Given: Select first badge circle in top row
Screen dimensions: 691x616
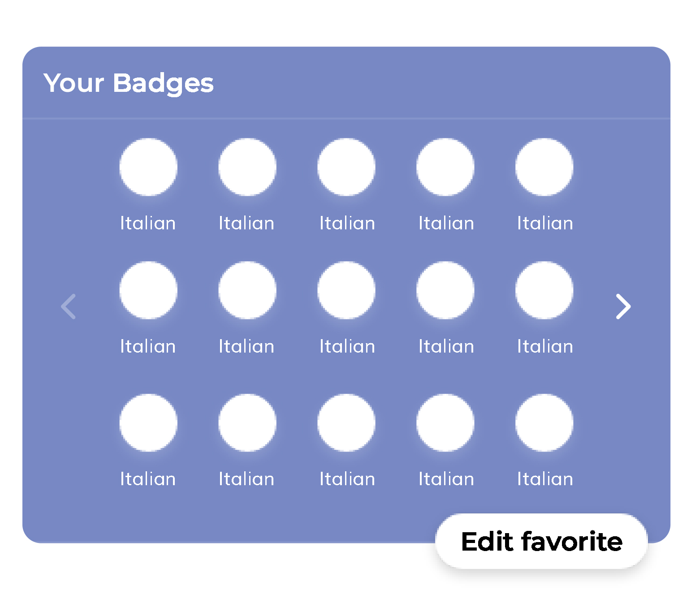Looking at the screenshot, I should pos(148,167).
